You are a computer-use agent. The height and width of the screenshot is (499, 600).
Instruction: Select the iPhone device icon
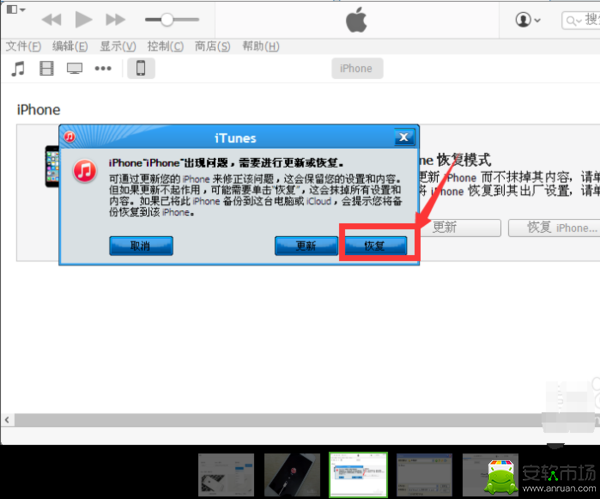(x=141, y=68)
